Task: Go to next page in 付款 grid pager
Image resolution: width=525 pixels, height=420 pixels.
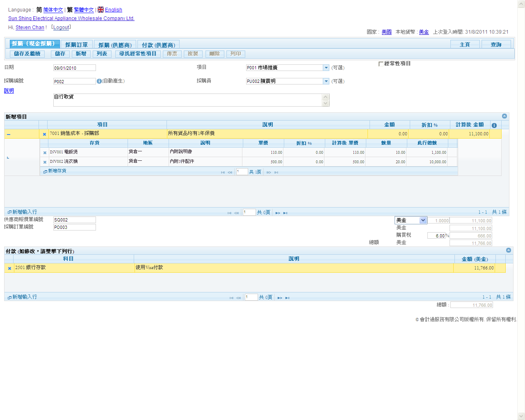Action: pos(280,298)
